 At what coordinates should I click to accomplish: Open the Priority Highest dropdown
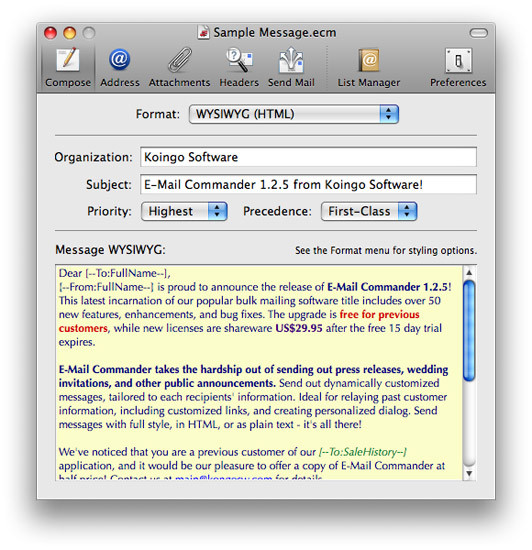click(184, 211)
